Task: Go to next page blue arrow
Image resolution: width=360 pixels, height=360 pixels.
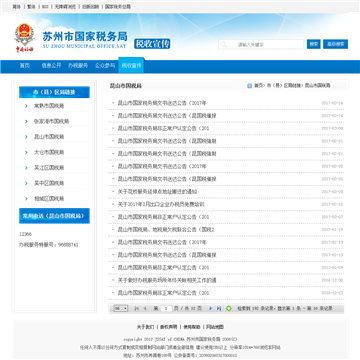Action: coord(210,309)
